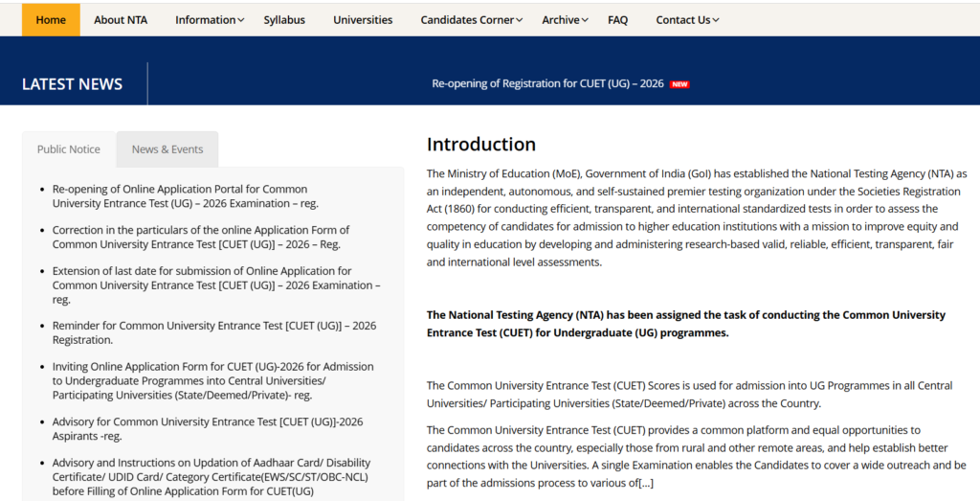The height and width of the screenshot is (501, 980).
Task: Go to the Universities page
Action: pyautogui.click(x=363, y=20)
